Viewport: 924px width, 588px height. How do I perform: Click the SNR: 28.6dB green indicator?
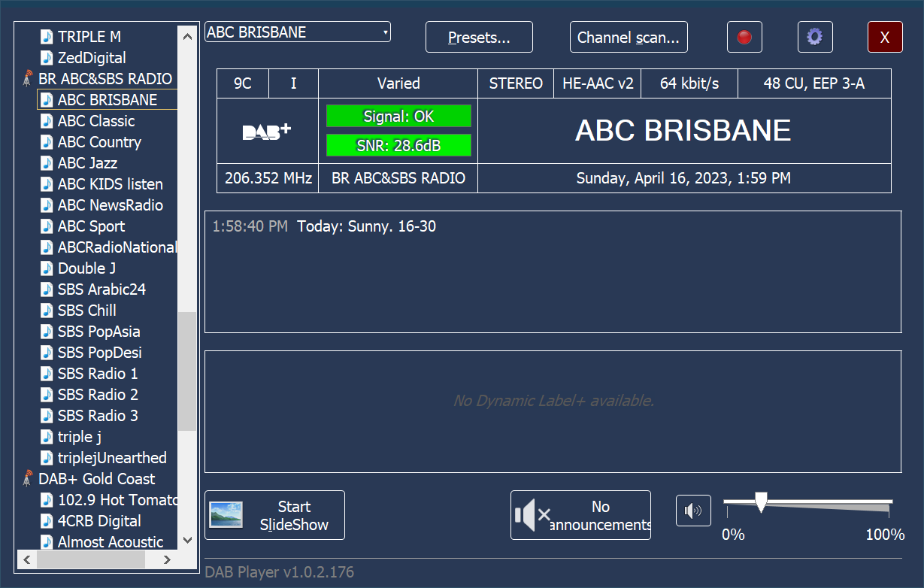pos(398,146)
